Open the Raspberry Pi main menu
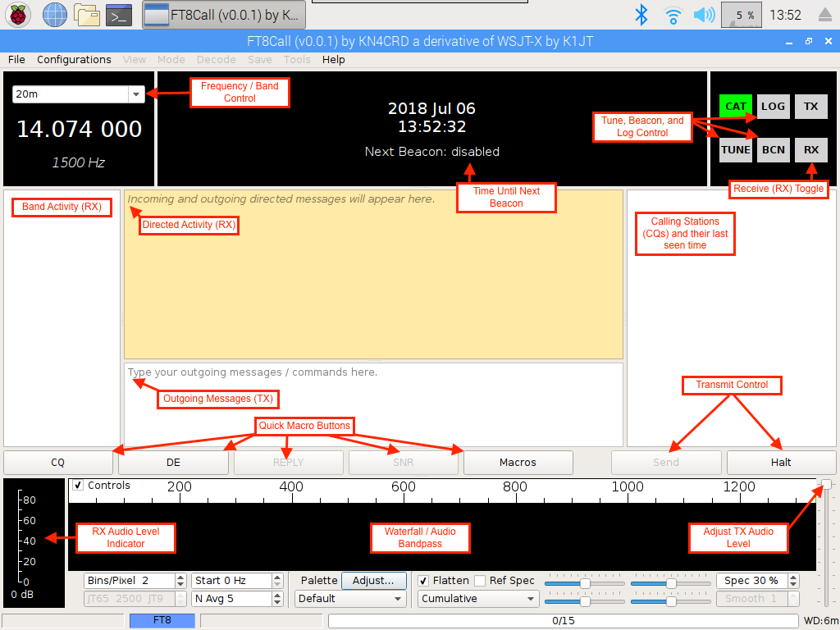Viewport: 840px width, 630px height. point(18,15)
